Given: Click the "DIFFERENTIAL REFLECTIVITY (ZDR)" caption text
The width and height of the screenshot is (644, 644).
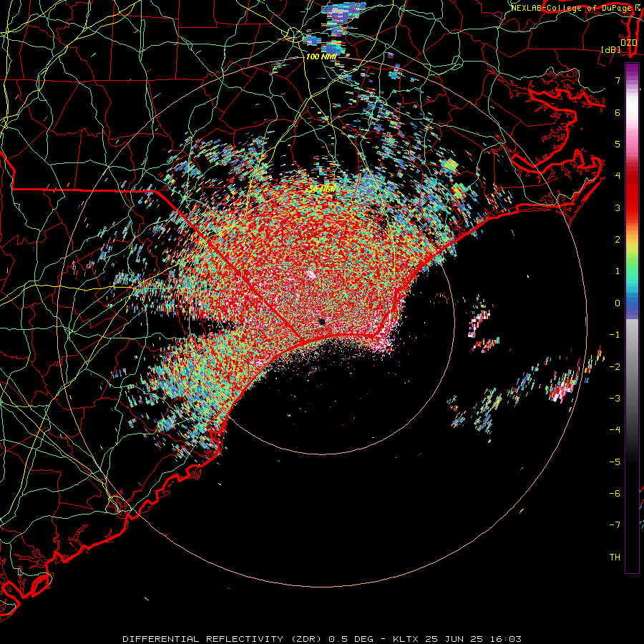Looking at the screenshot, I should [x=223, y=639].
